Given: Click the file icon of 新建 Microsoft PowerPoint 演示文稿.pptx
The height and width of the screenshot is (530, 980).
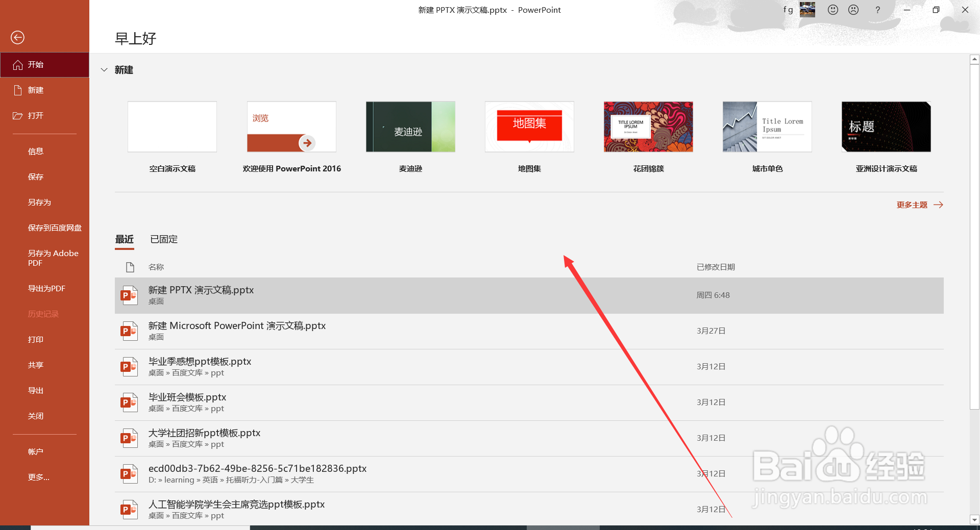Looking at the screenshot, I should [129, 331].
